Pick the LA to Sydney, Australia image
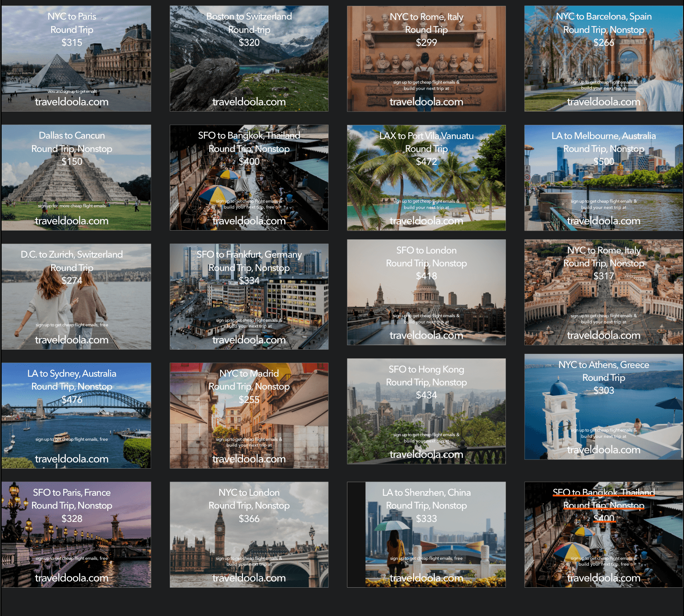 [76, 415]
